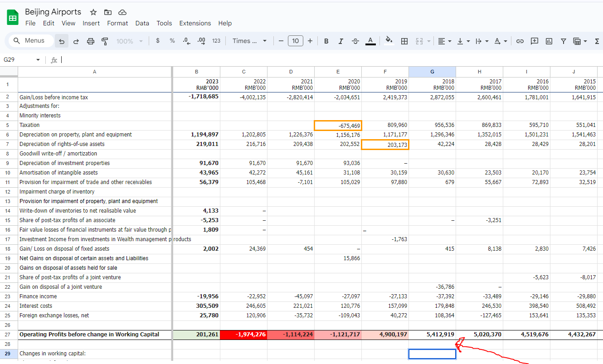
Task: Open the Functions sigma menu
Action: click(x=597, y=41)
